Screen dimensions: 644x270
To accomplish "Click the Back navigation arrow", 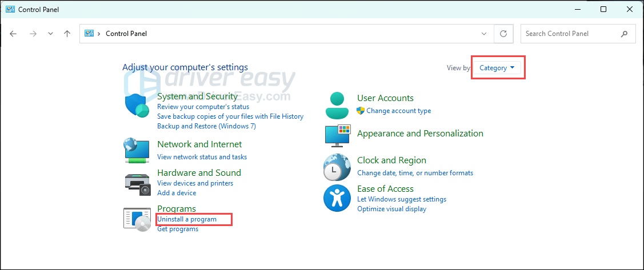I will tap(14, 34).
